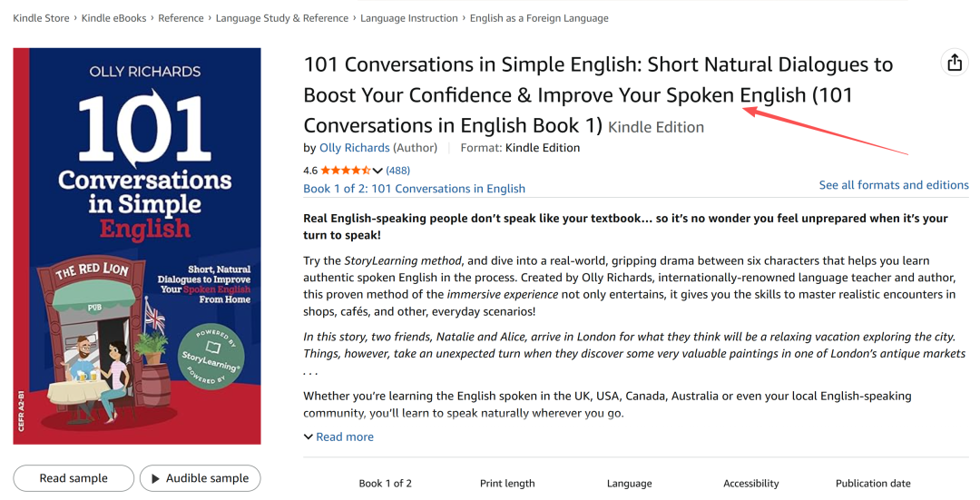Click the Publication date detail label
This screenshot has width=980, height=500.
873,483
